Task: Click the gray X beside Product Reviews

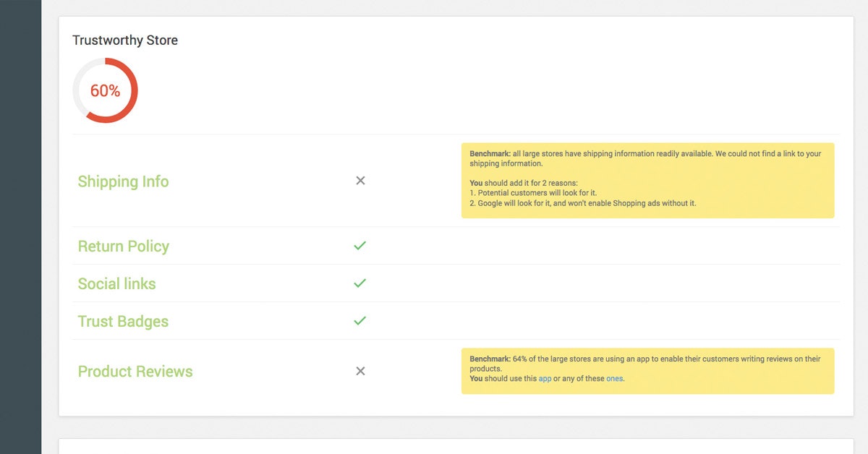Action: 360,372
